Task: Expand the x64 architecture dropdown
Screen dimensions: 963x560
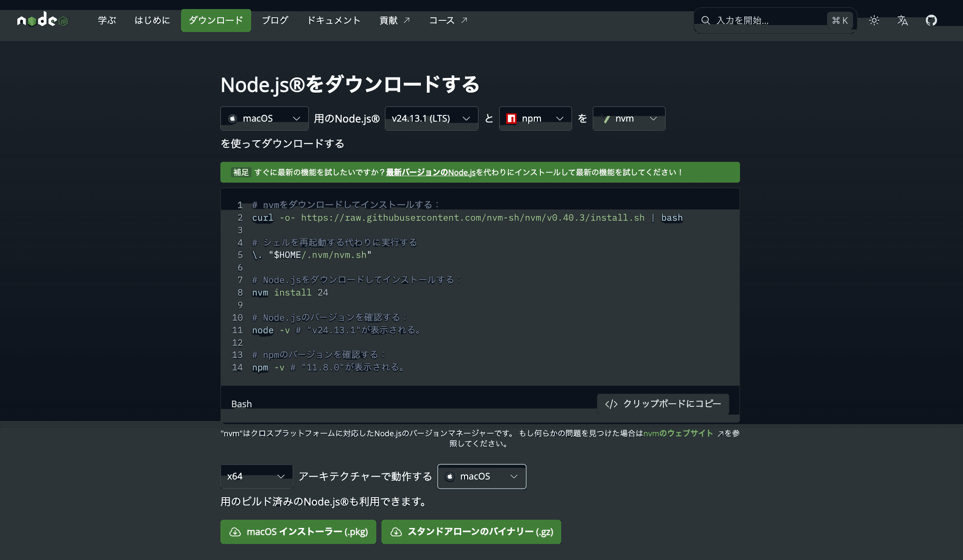Action: coord(256,476)
